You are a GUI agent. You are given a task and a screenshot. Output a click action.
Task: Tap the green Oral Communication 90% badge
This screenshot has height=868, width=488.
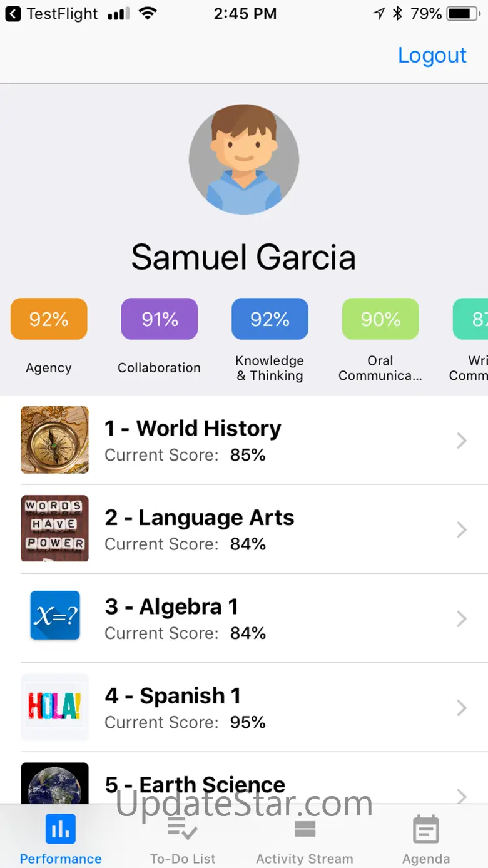pos(380,319)
